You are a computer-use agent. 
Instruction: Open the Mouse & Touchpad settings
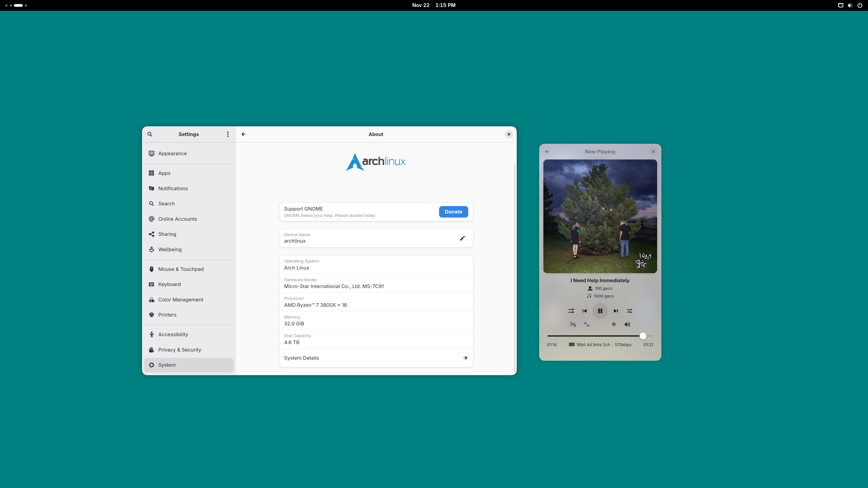181,269
